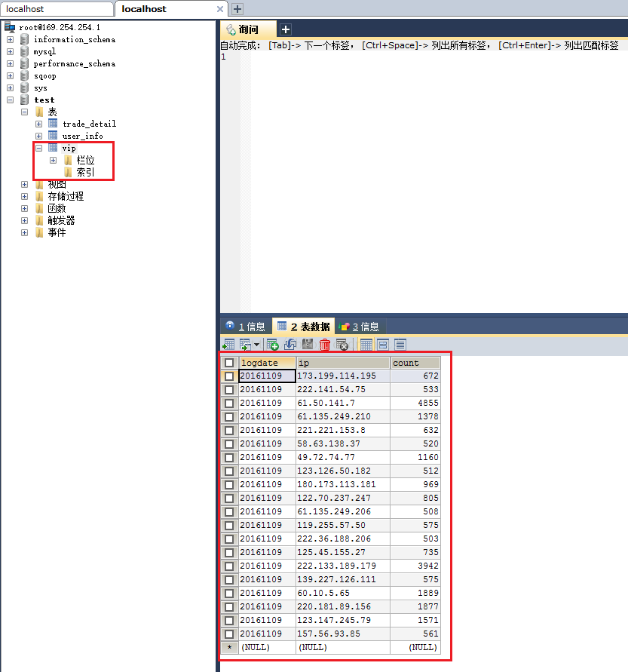Expand the information_schema database node
Image resolution: width=628 pixels, height=672 pixels.
coord(11,39)
